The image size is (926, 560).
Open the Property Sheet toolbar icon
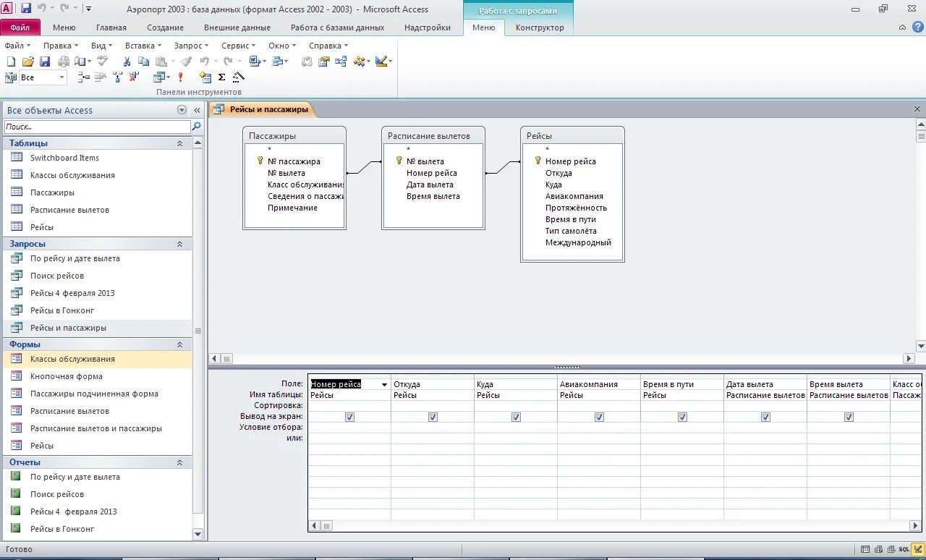click(323, 61)
